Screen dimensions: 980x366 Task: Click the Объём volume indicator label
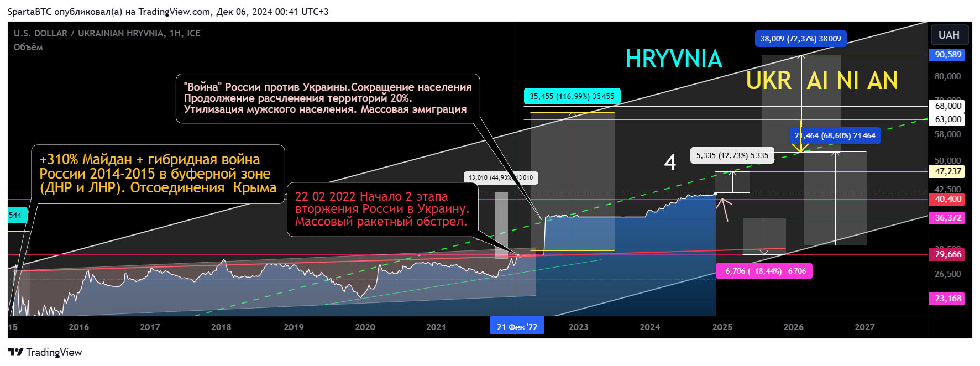pyautogui.click(x=28, y=47)
